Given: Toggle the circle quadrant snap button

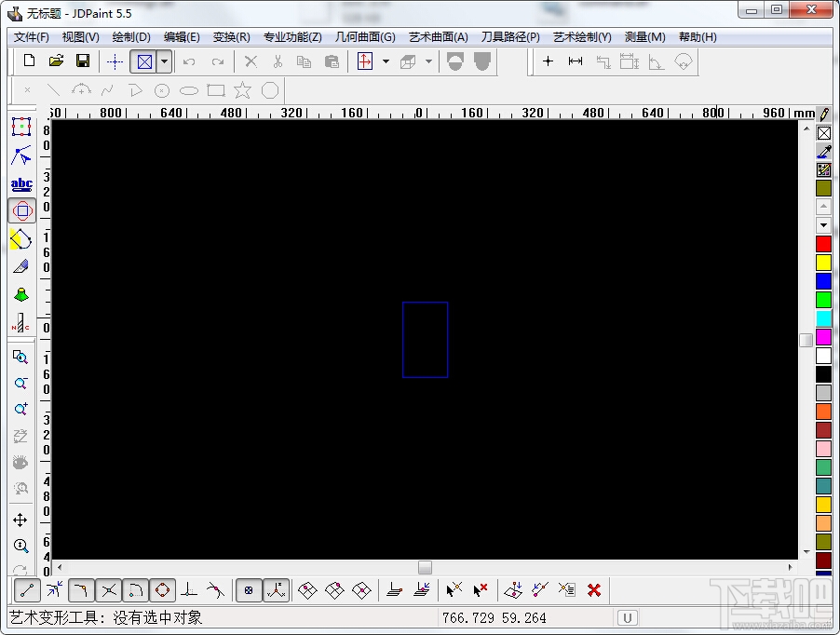Looking at the screenshot, I should point(162,590).
